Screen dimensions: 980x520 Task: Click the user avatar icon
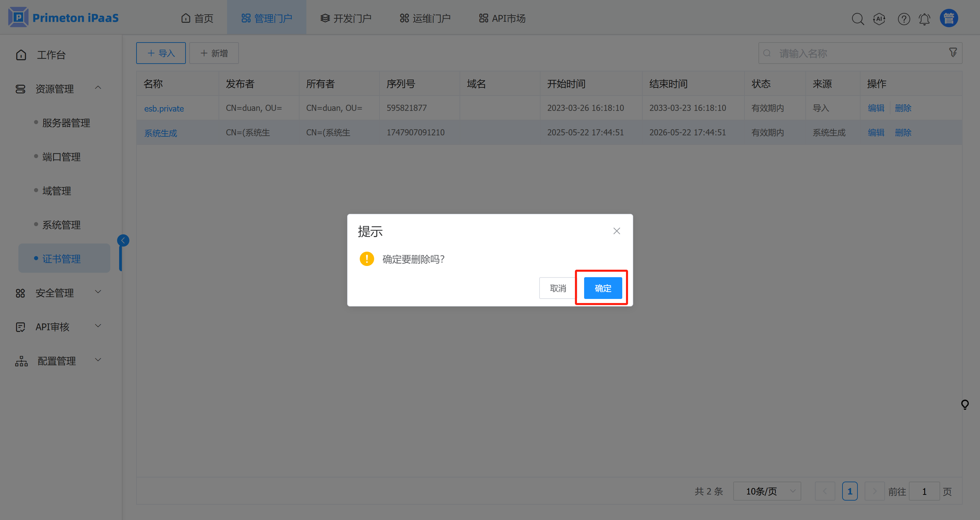(x=949, y=18)
